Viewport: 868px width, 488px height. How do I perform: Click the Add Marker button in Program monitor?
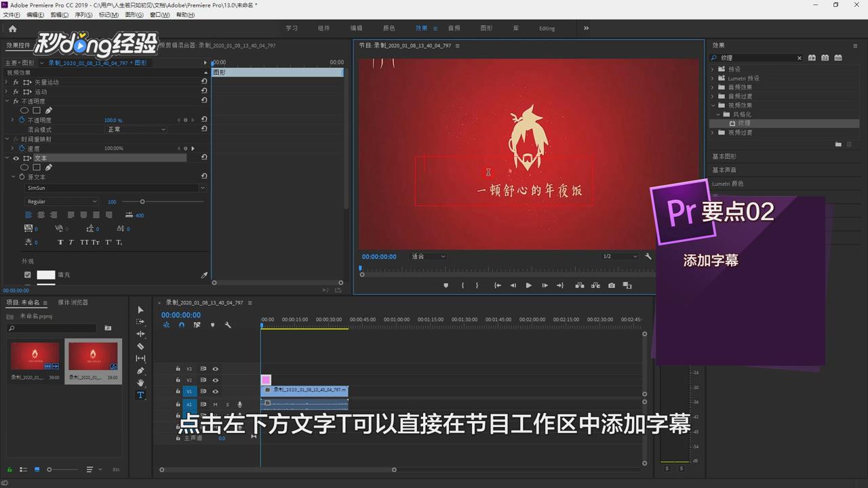446,285
